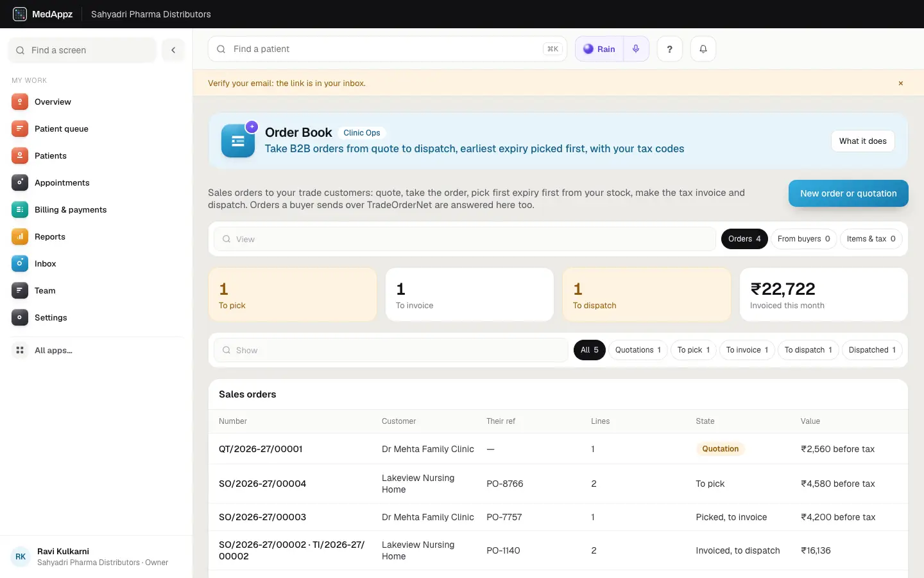This screenshot has width=924, height=578.
Task: Switch to the Orders tab
Action: [x=744, y=239]
